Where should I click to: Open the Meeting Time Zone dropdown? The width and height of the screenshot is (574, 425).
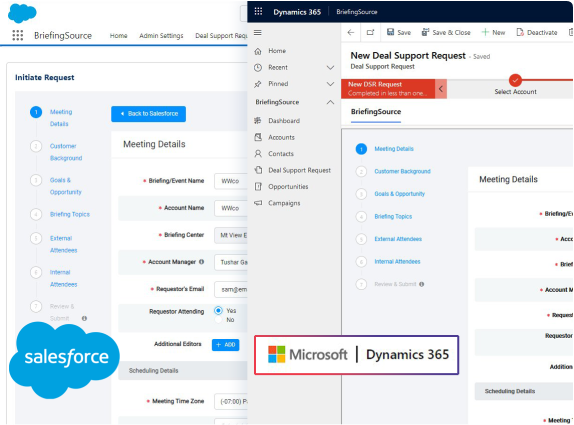pyautogui.click(x=231, y=402)
